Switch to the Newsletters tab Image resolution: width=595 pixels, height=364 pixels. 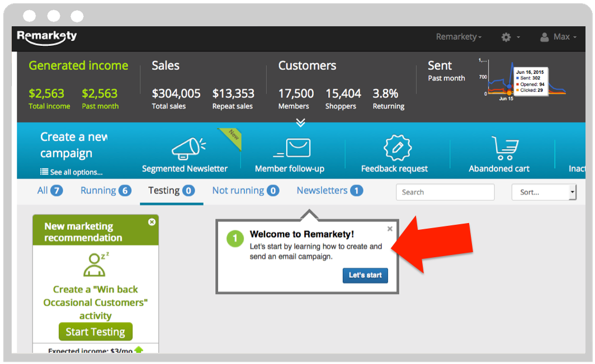[x=329, y=191]
